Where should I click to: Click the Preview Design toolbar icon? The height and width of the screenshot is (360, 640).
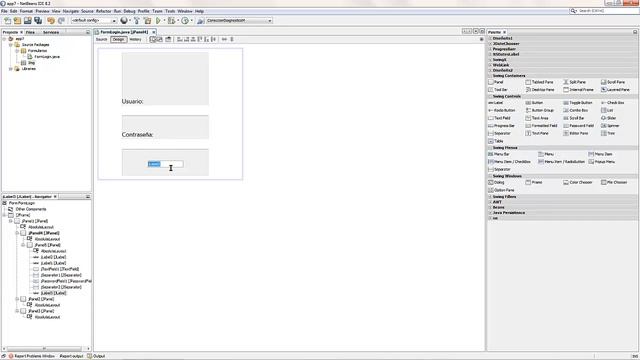tap(168, 39)
